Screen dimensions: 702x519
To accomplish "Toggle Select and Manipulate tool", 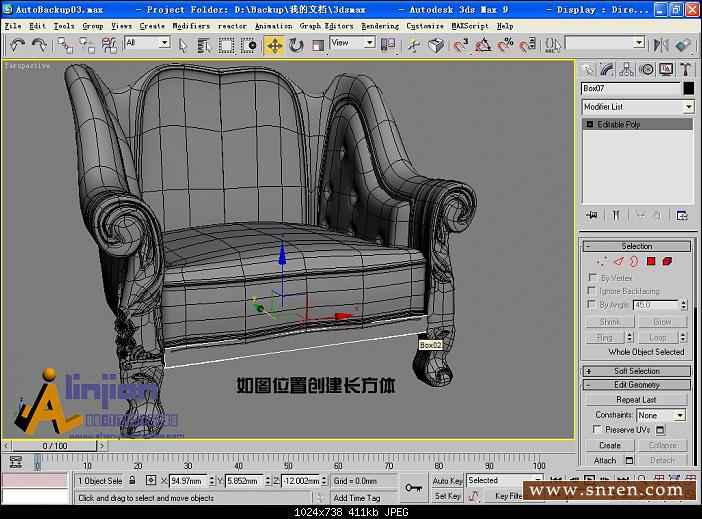I will point(415,45).
